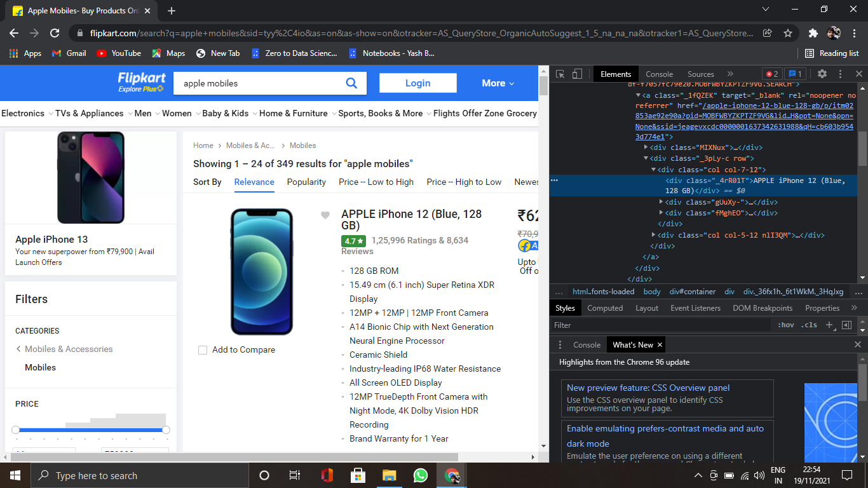Screen dimensions: 868x488
Task: Click the Windows Start button
Action: click(x=15, y=475)
